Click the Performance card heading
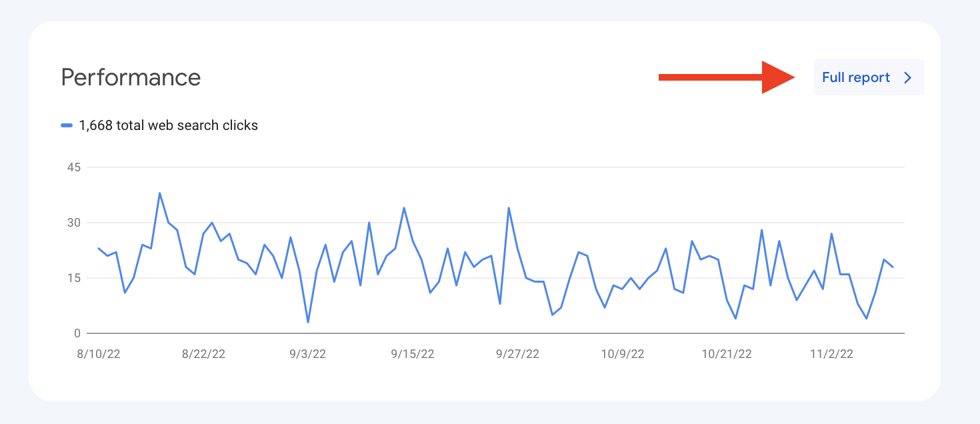The height and width of the screenshot is (424, 980). [x=131, y=77]
